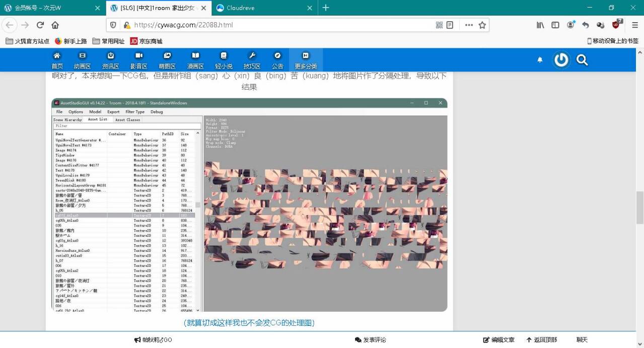This screenshot has height=348, width=644.
Task: Reload the current page
Action: coord(40,25)
